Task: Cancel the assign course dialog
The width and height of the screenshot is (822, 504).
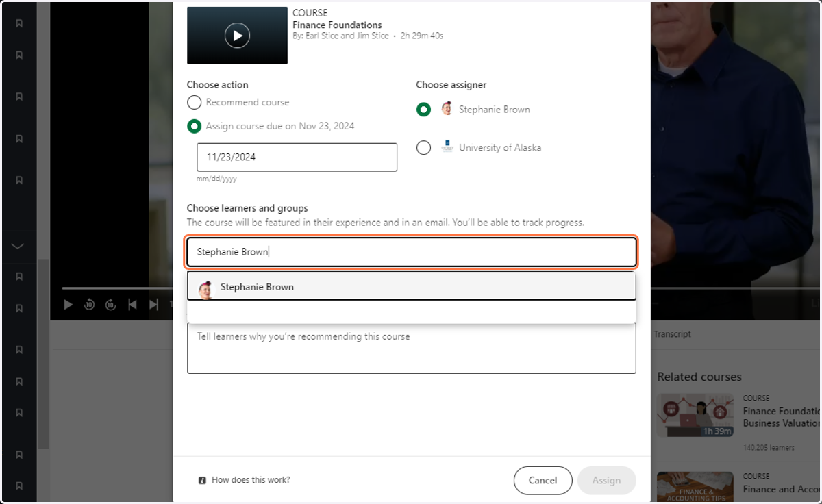Action: (x=543, y=481)
